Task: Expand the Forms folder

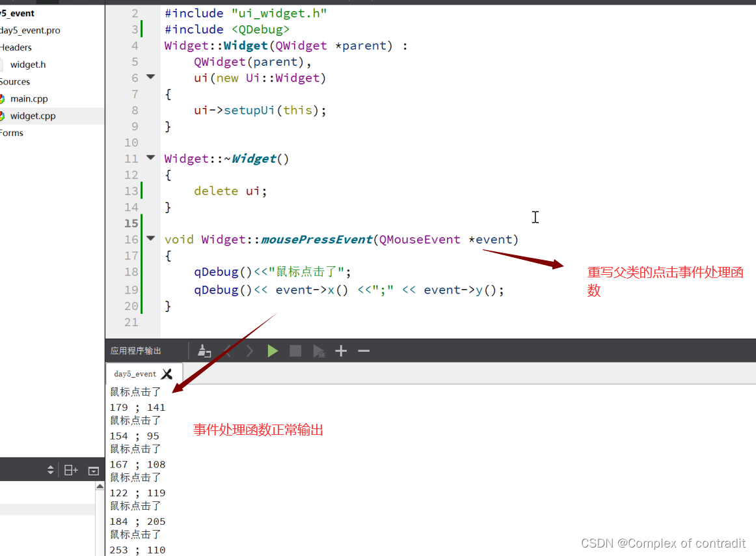Action: [x=12, y=133]
